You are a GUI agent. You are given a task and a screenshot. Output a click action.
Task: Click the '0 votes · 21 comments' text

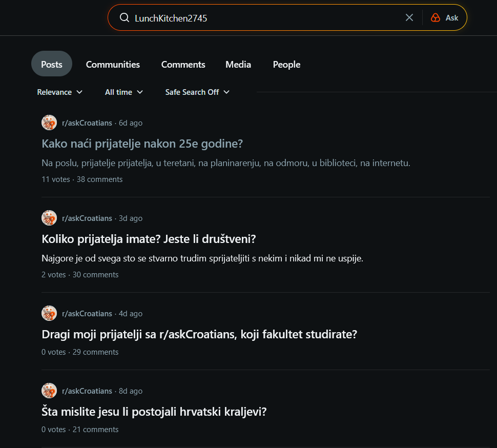[80, 430]
